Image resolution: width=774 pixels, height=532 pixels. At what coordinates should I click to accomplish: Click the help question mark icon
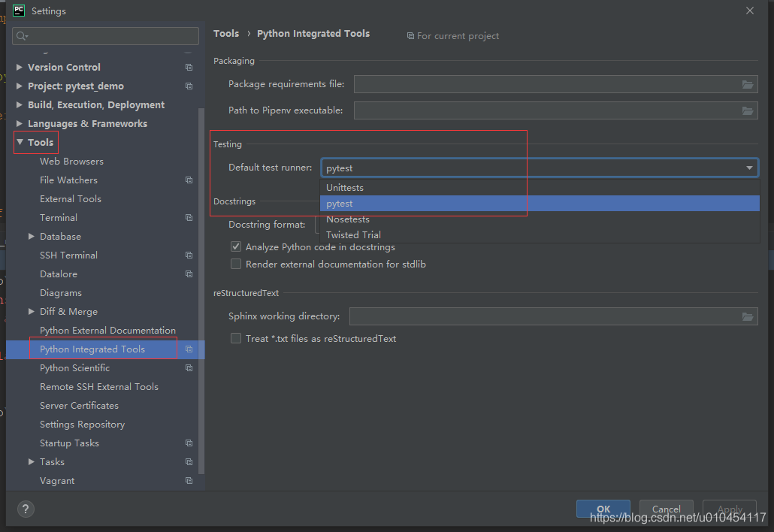[25, 509]
